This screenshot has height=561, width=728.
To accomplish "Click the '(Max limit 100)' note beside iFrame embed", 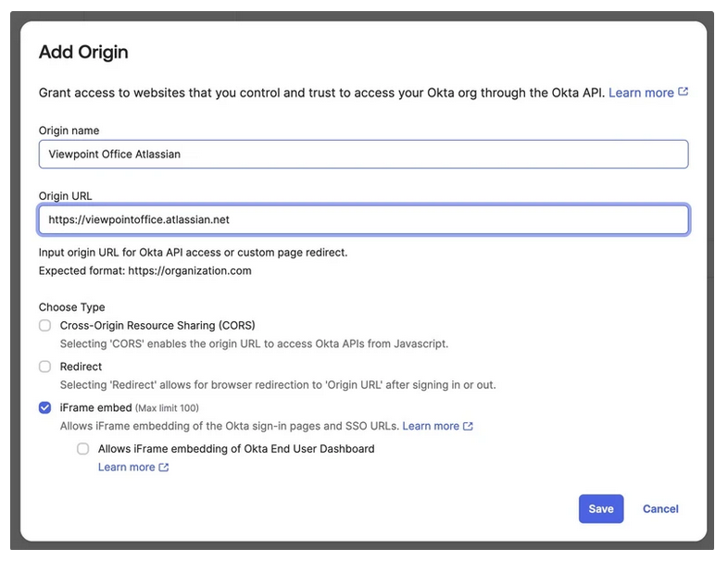I will (x=167, y=408).
